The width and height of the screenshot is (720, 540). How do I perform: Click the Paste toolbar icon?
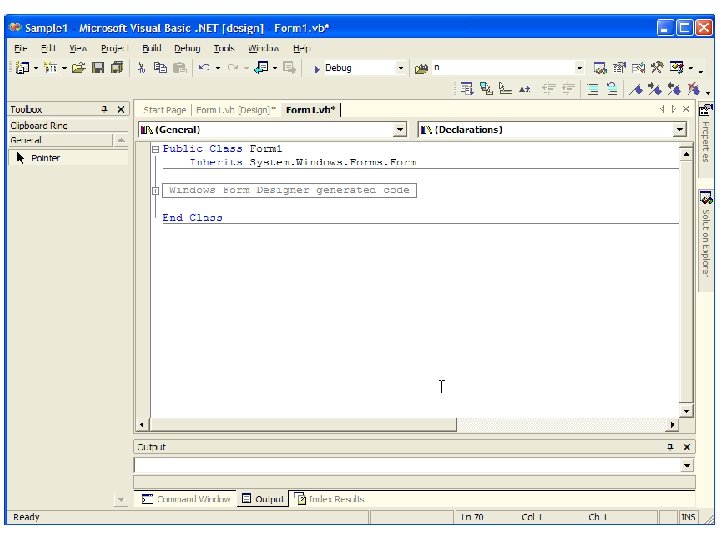180,68
